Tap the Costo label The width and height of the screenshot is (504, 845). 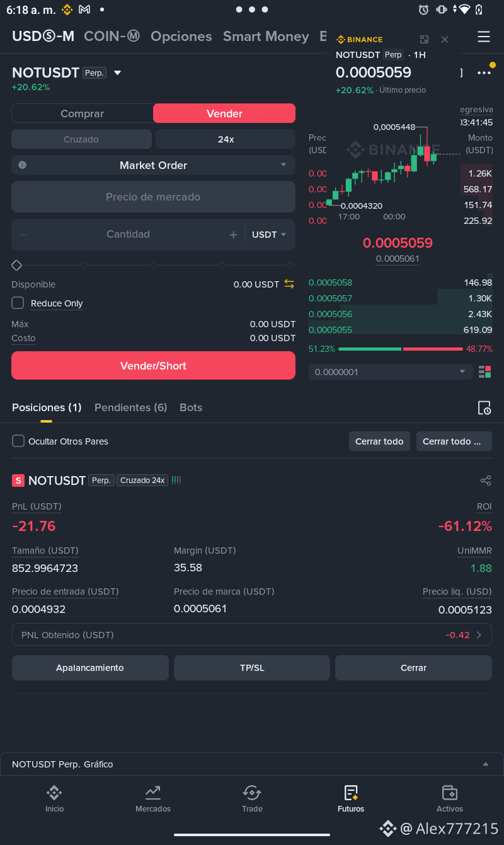[23, 338]
